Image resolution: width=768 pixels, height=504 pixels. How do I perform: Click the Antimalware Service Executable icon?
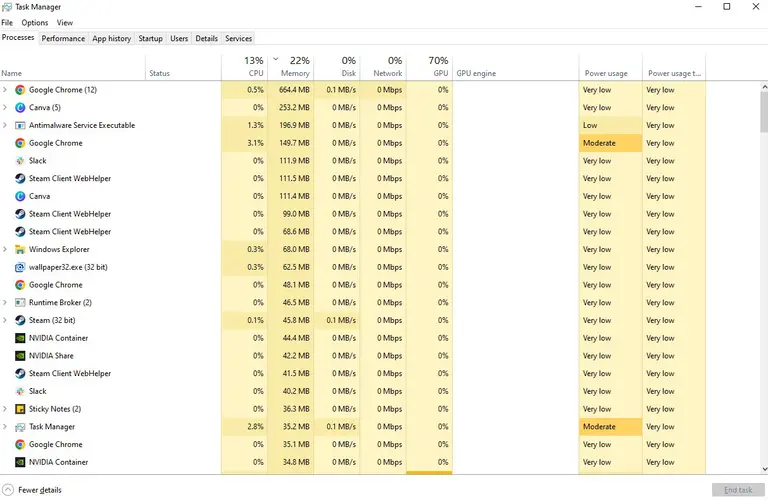coord(20,126)
